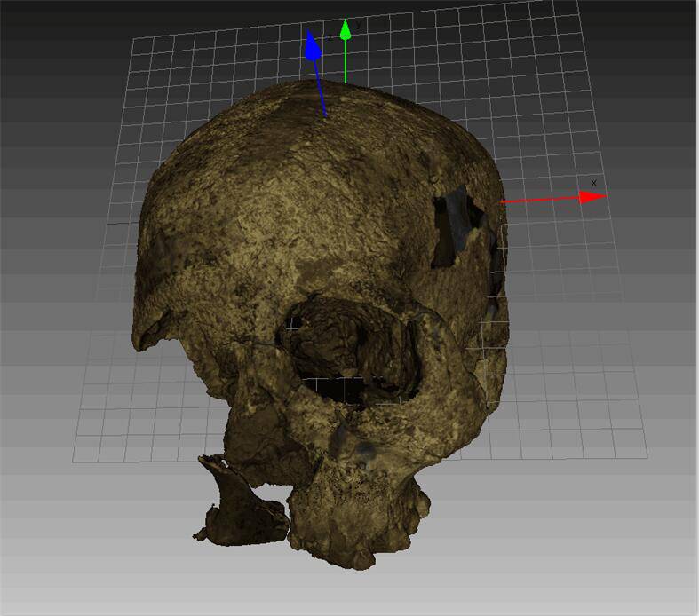Screen dimensions: 699x616
Task: Click the empty background below the grid
Action: [533, 550]
